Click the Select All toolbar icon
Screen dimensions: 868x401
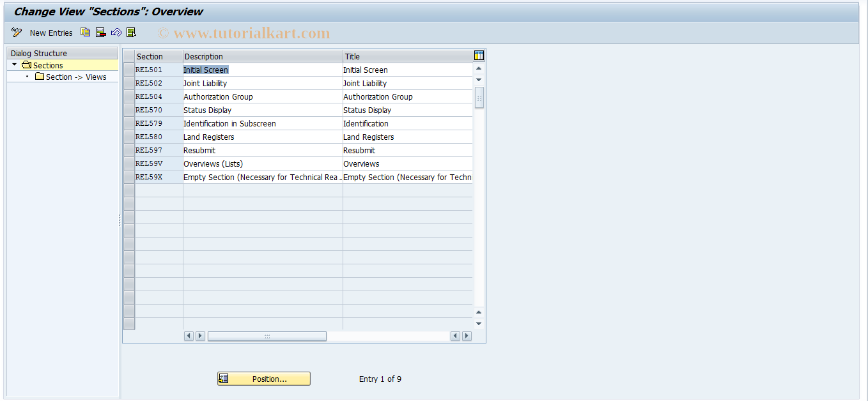[131, 33]
